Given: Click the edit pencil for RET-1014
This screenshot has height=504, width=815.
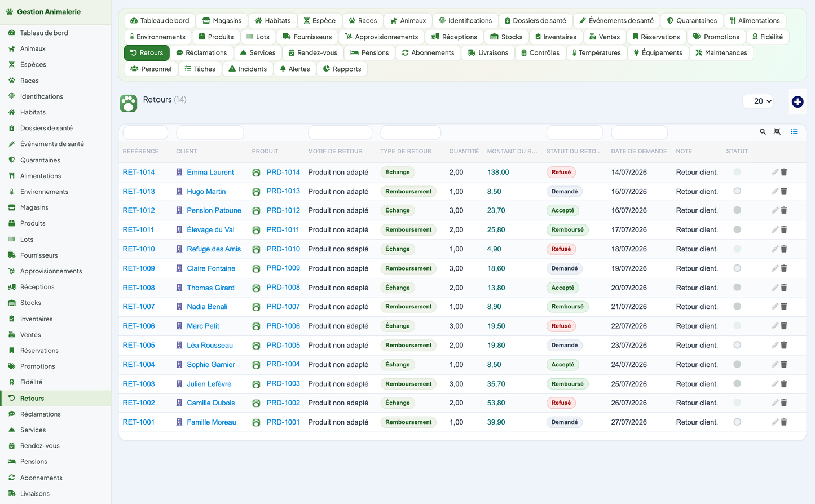Looking at the screenshot, I should click(775, 173).
